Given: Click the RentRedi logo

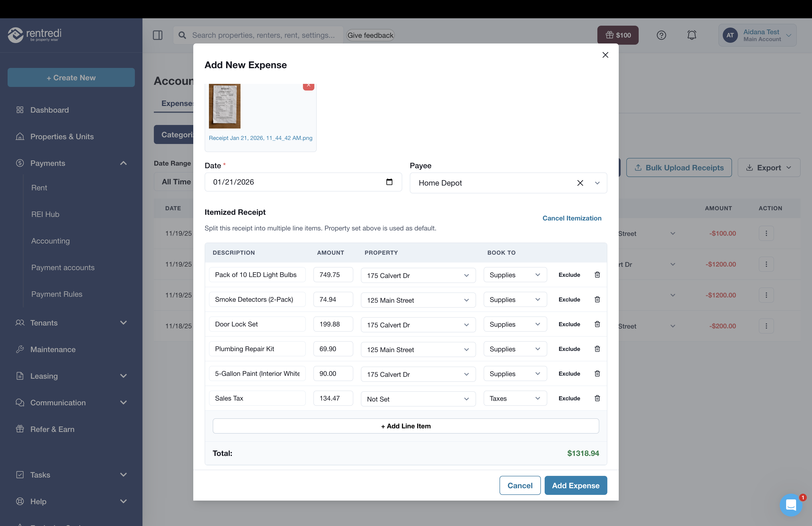Looking at the screenshot, I should 34,35.
